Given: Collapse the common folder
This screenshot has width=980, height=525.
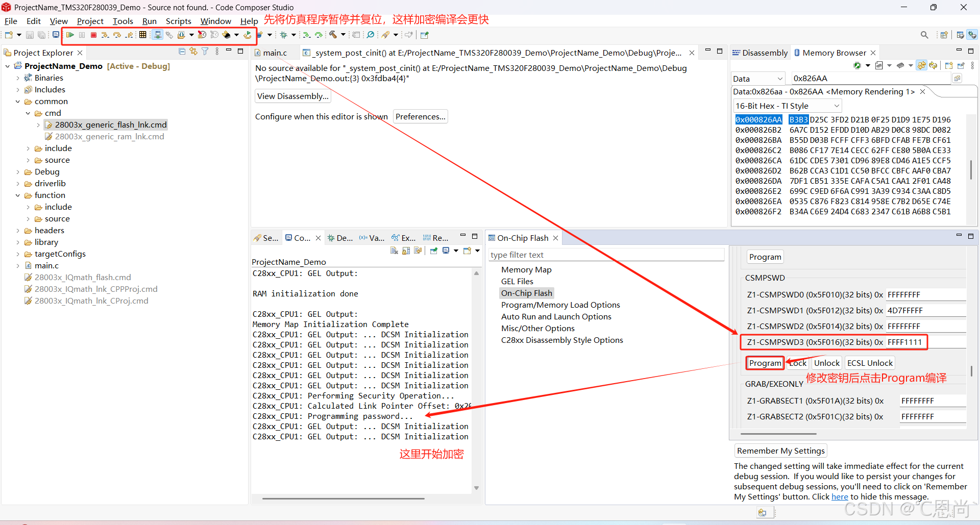Looking at the screenshot, I should pos(18,102).
